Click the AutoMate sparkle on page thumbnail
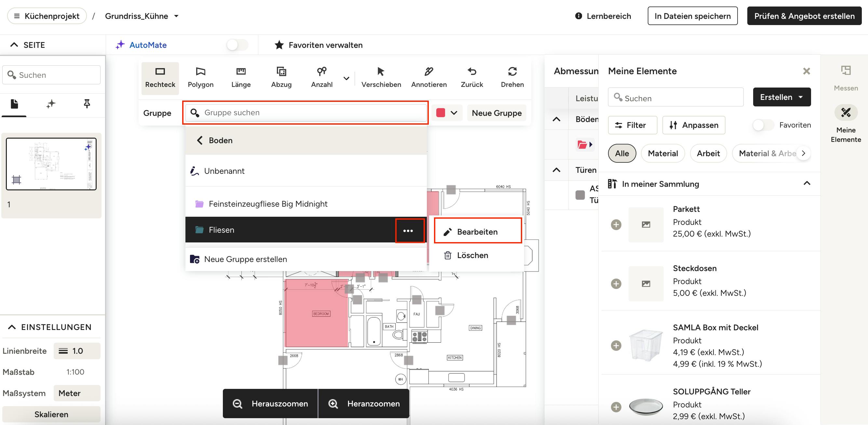 pos(88,147)
